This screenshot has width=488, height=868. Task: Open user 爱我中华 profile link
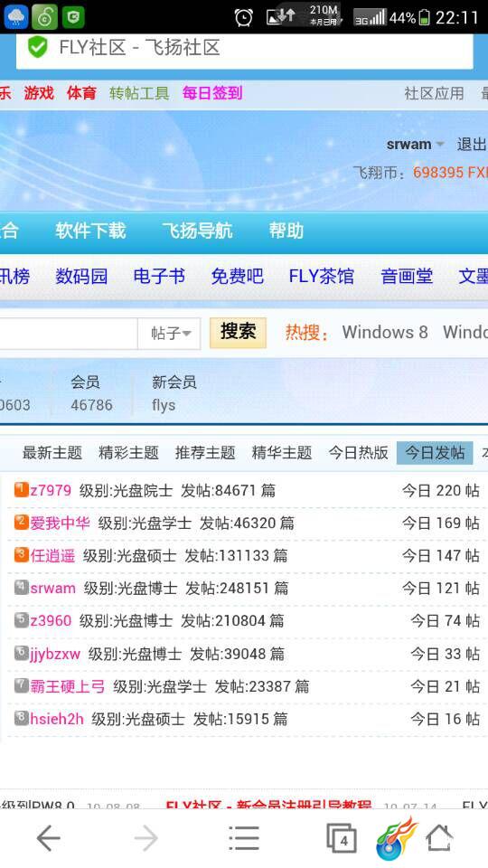tap(60, 523)
